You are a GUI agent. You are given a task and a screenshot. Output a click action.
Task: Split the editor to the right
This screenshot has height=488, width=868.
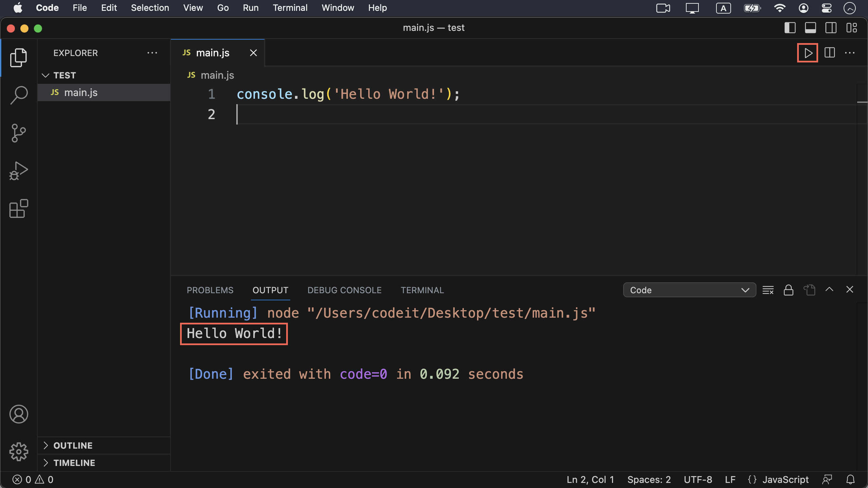tap(829, 53)
